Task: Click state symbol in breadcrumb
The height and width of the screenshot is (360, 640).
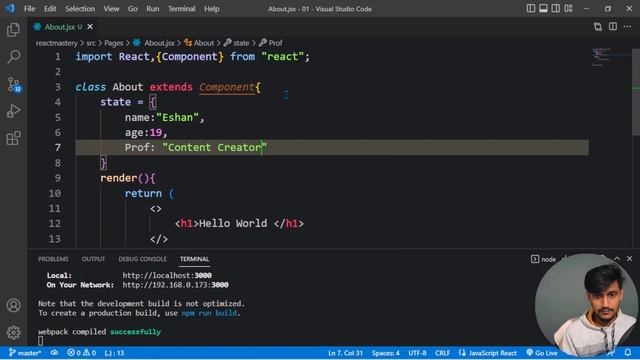Action: (x=236, y=43)
